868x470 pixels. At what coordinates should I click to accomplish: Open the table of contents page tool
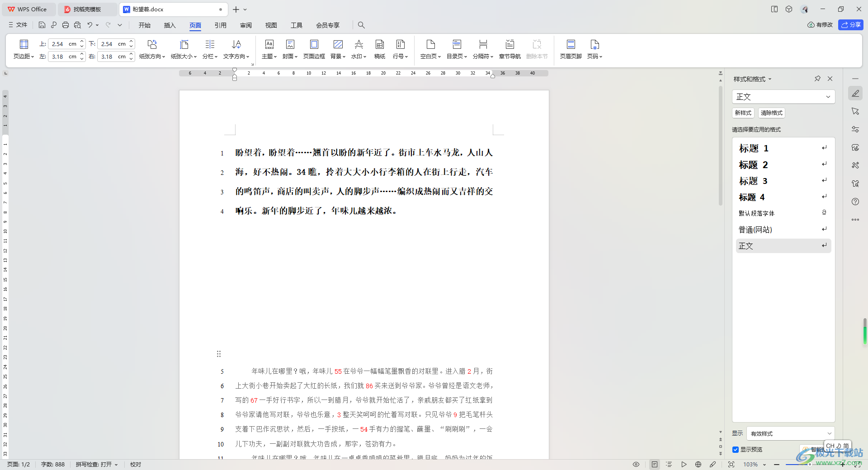tap(457, 49)
